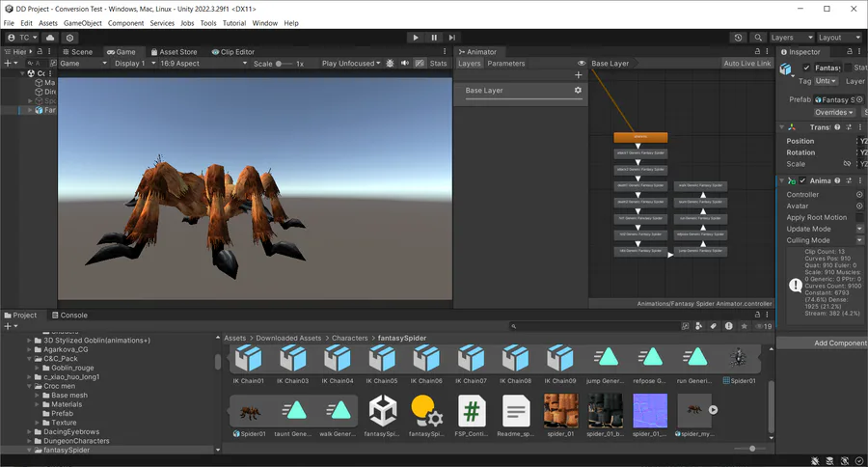
Task: Open the Window menu
Action: point(264,23)
